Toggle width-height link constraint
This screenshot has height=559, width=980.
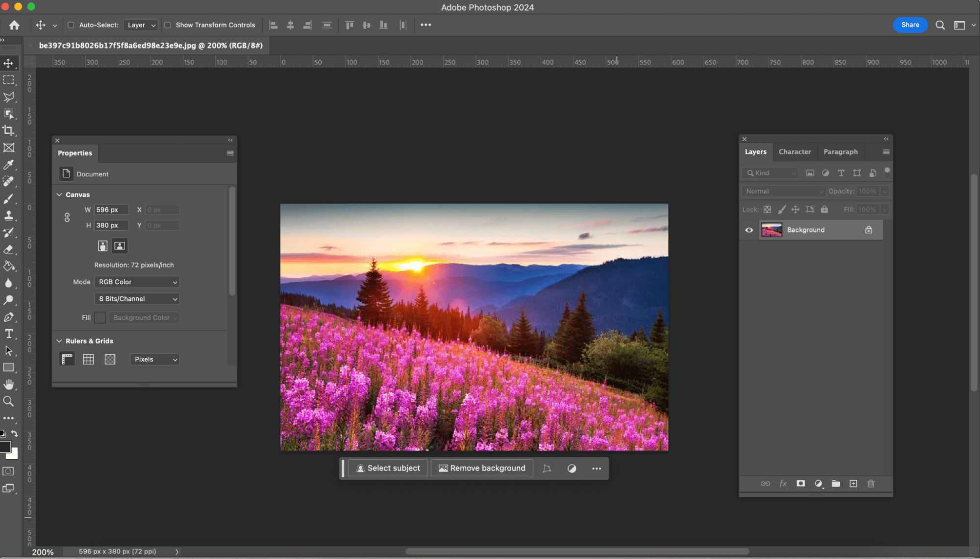coord(67,218)
